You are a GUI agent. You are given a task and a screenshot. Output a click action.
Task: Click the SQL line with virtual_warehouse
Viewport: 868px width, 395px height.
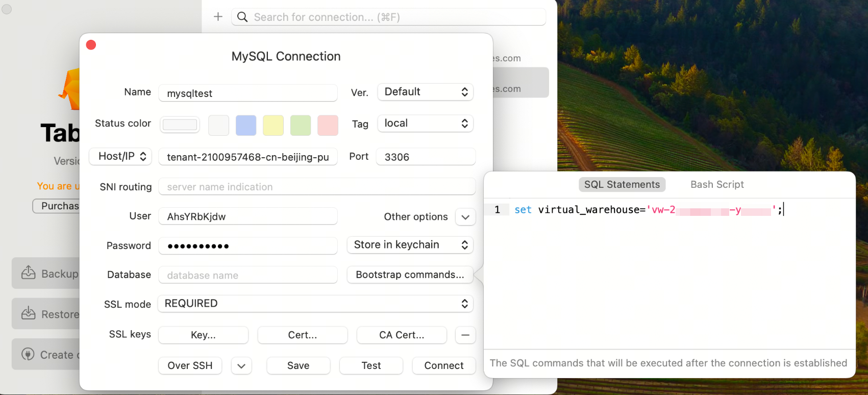(x=649, y=210)
